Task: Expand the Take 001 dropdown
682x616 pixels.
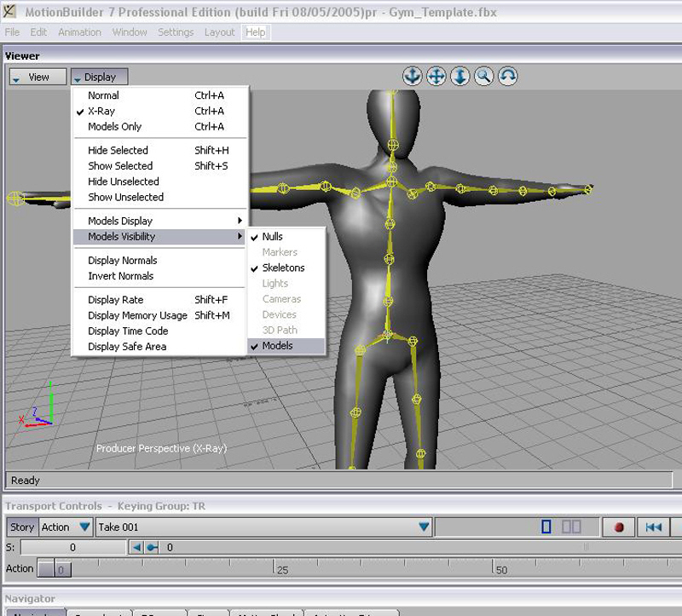Action: [424, 527]
